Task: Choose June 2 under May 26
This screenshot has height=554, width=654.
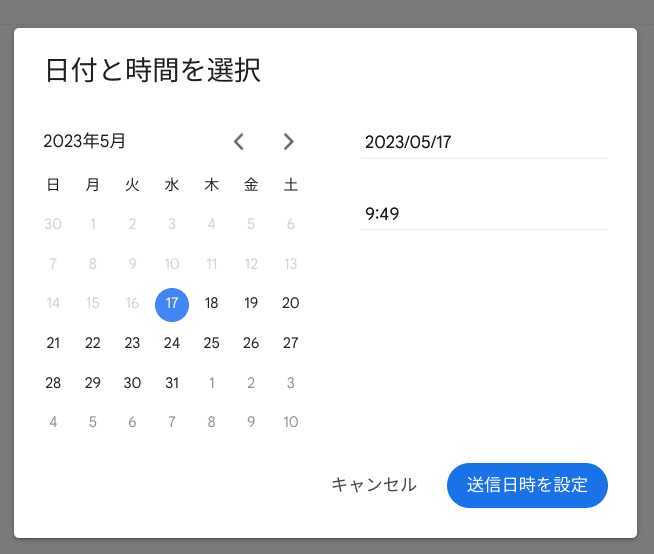Action: 251,383
